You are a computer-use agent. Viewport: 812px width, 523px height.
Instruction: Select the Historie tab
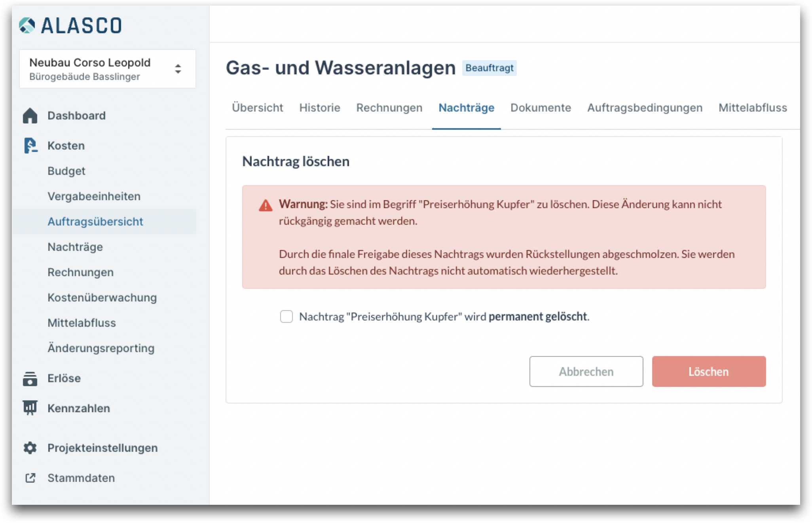[x=319, y=108]
